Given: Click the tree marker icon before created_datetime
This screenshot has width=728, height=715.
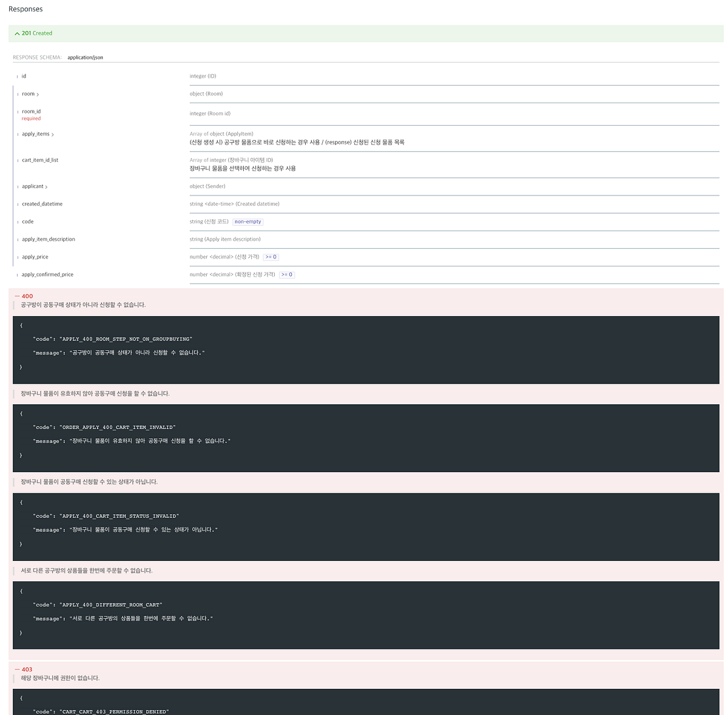Looking at the screenshot, I should (x=18, y=204).
